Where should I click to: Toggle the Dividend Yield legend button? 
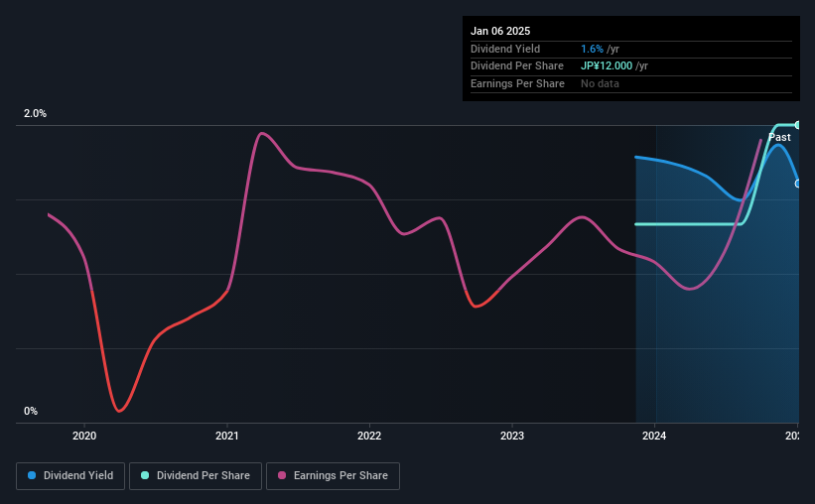(x=70, y=476)
